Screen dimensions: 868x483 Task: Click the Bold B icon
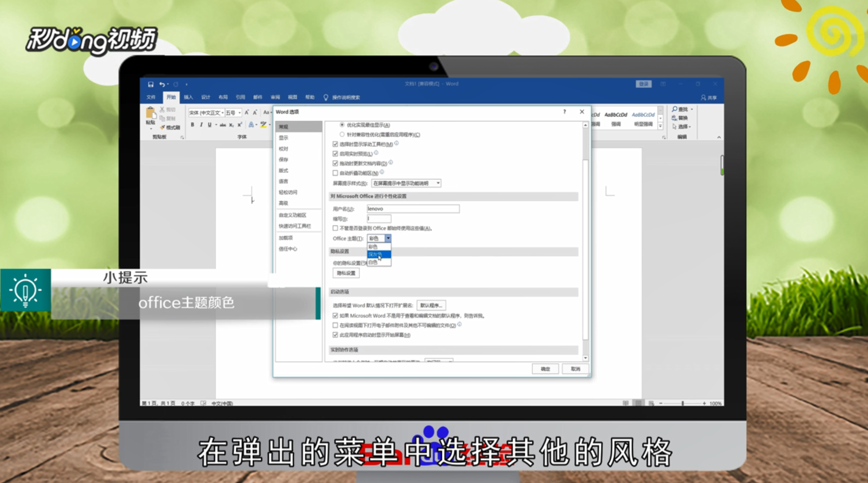coord(192,124)
